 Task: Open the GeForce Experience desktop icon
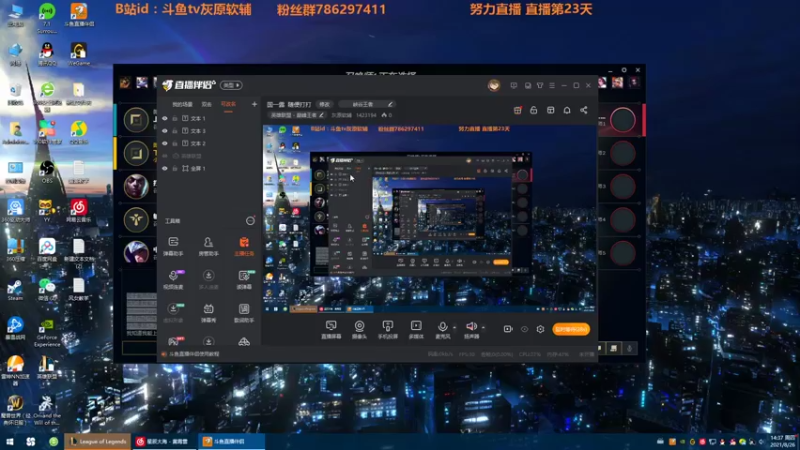point(47,333)
